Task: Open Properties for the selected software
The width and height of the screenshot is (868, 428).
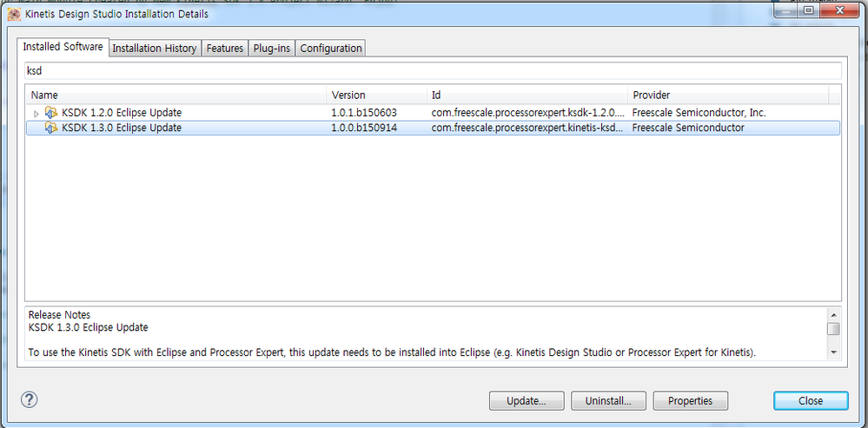Action: 690,401
